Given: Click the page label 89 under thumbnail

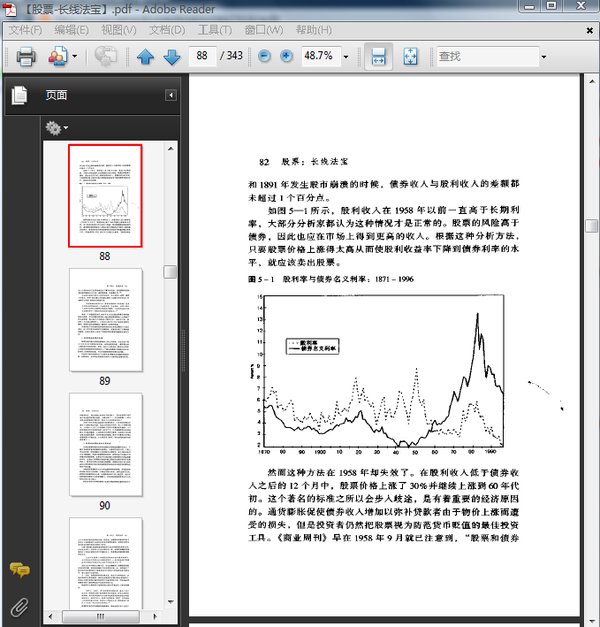Looking at the screenshot, I should tap(105, 381).
